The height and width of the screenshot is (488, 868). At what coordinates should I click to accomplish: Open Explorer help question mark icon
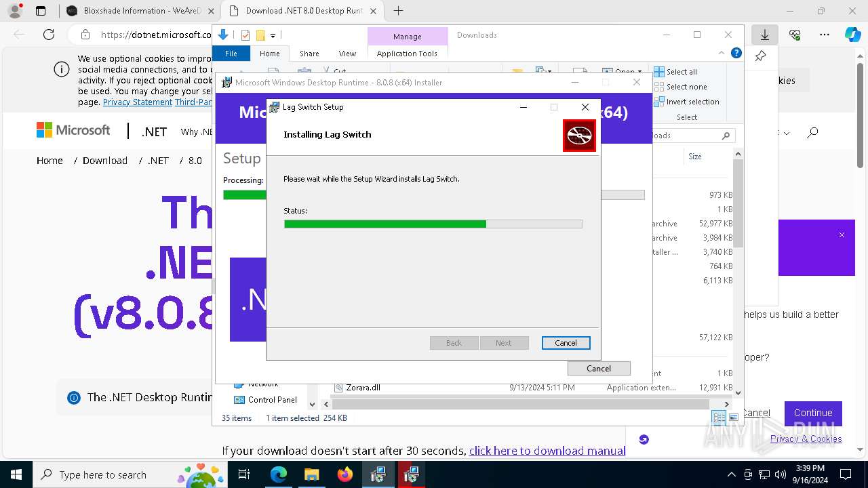point(736,53)
